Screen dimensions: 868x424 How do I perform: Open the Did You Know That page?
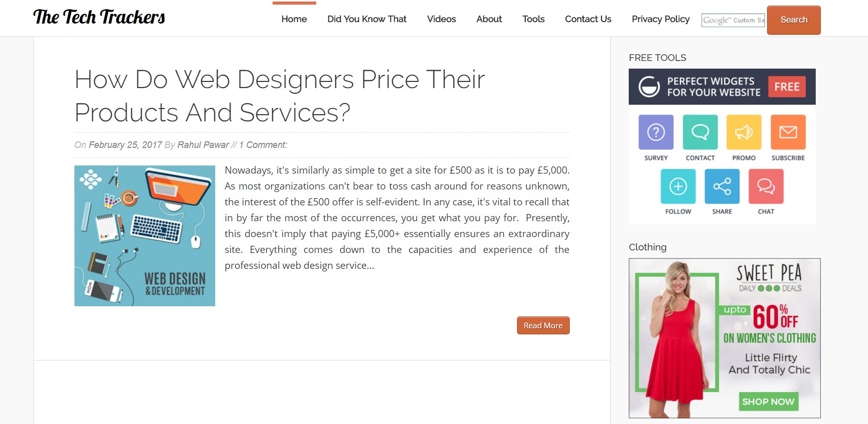click(x=367, y=19)
